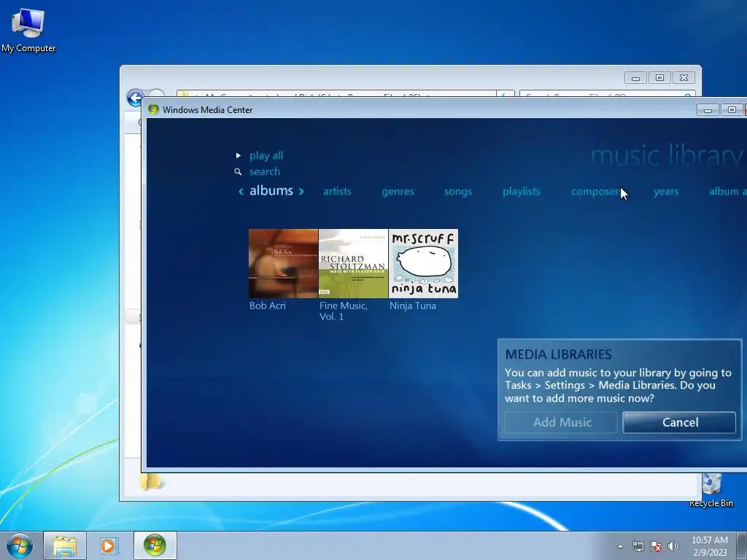
Task: Click the taskbar clock showing 10:57 AM
Action: pyautogui.click(x=709, y=546)
